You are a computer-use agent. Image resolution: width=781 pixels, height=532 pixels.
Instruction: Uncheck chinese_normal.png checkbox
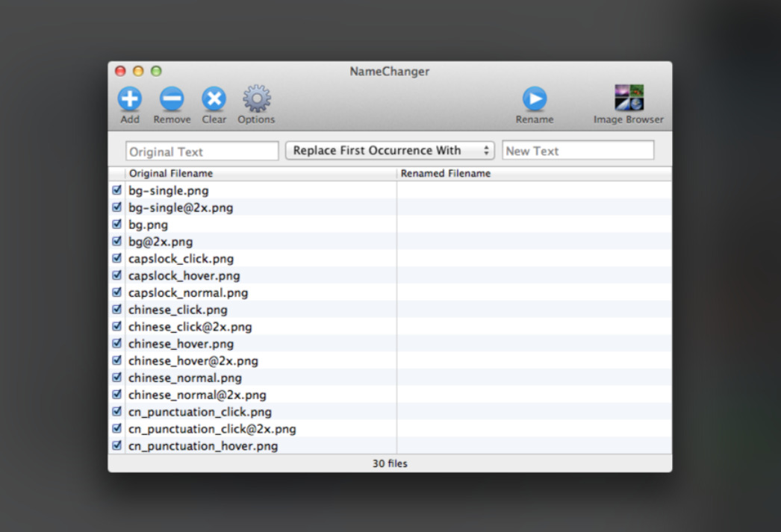[117, 378]
